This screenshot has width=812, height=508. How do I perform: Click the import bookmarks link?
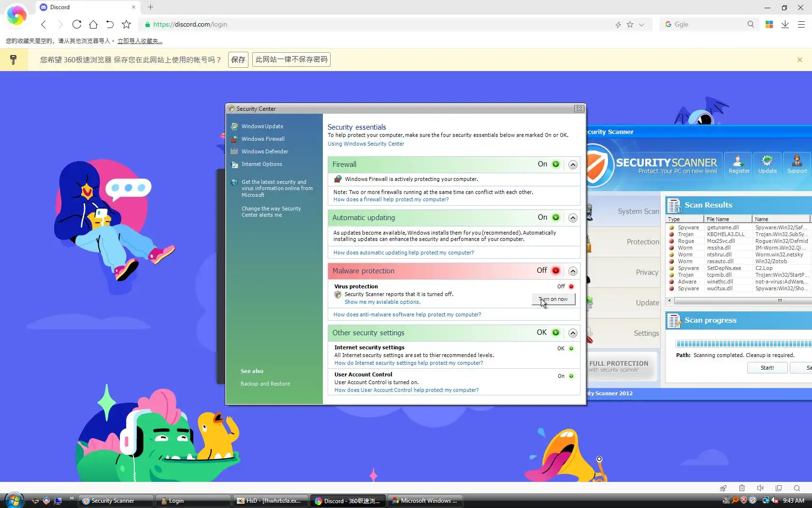(140, 41)
